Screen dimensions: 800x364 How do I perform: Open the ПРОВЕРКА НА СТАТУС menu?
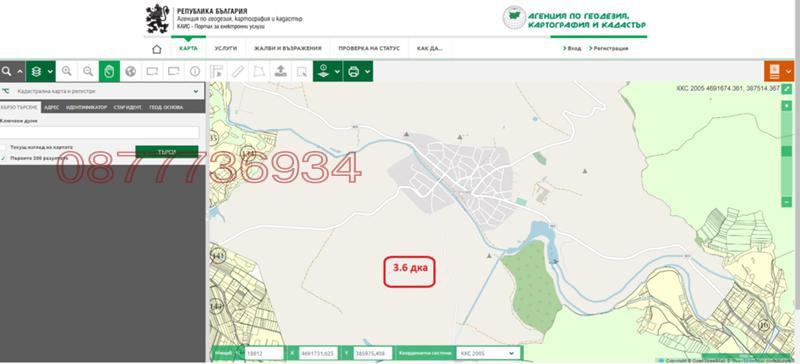point(369,48)
